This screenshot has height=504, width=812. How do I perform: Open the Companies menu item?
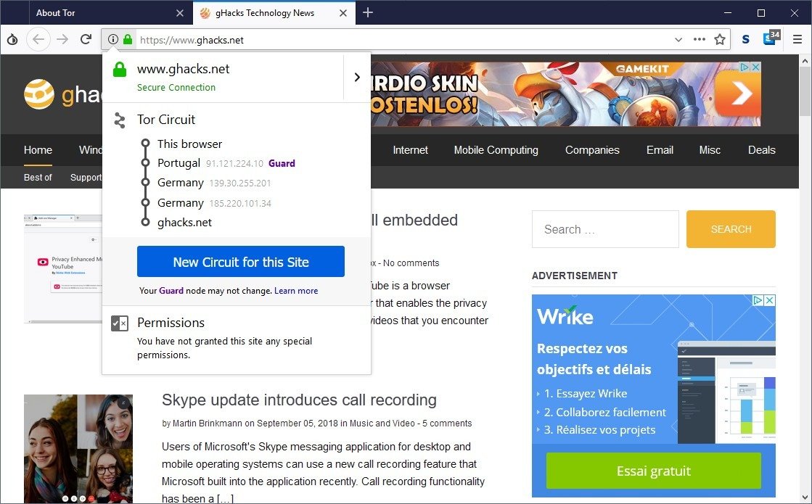(x=592, y=150)
